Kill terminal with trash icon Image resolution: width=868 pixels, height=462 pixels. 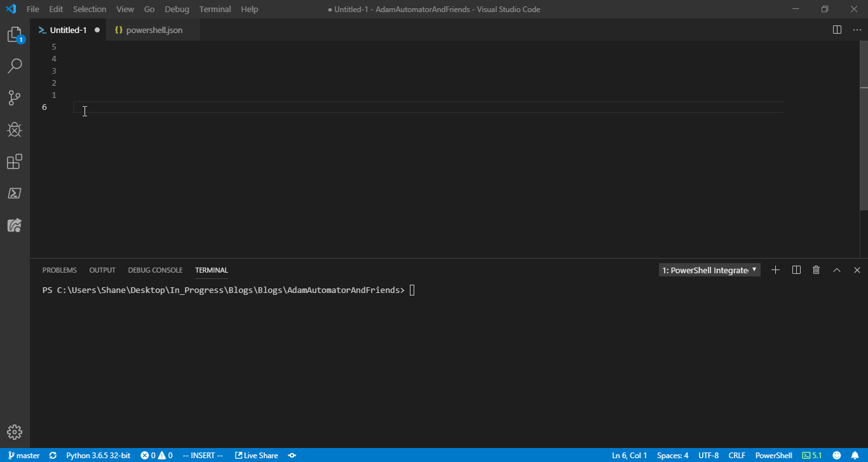[x=817, y=270]
